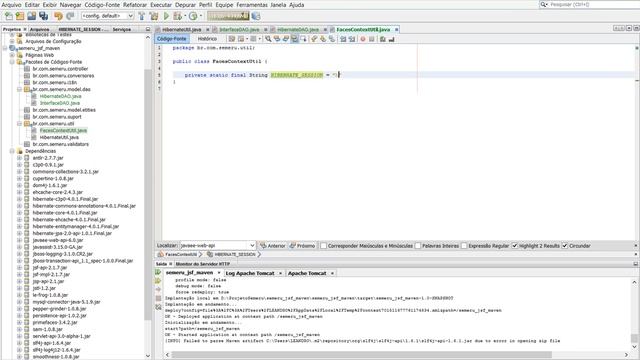Click the HIBERNATE_SESSION breadcrumb
This screenshot has width=640, height=360.
coord(231,254)
